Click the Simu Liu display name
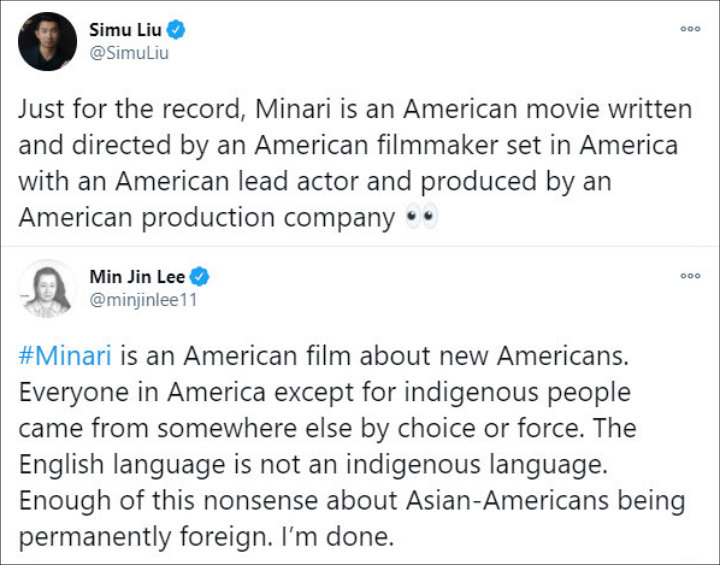Viewport: 720px width, 565px height. click(x=125, y=29)
